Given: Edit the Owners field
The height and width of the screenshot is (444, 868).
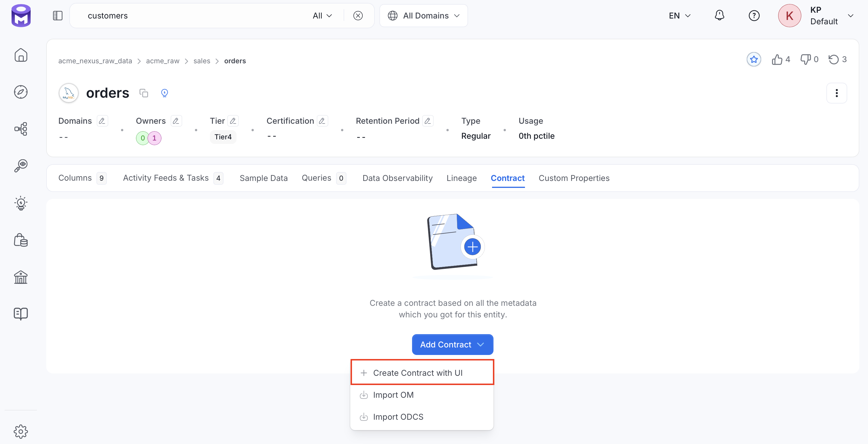Looking at the screenshot, I should 176,121.
